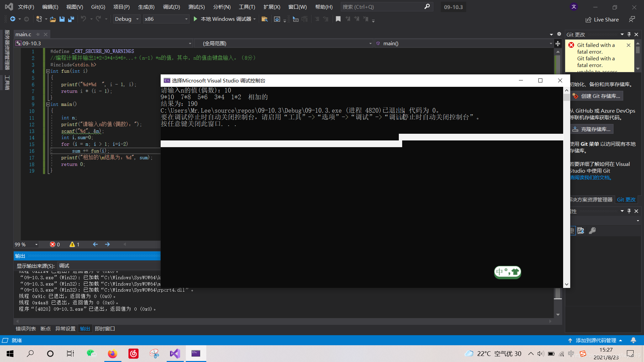Click the New Project toolbar icon
This screenshot has height=362, width=644.
[x=39, y=19]
